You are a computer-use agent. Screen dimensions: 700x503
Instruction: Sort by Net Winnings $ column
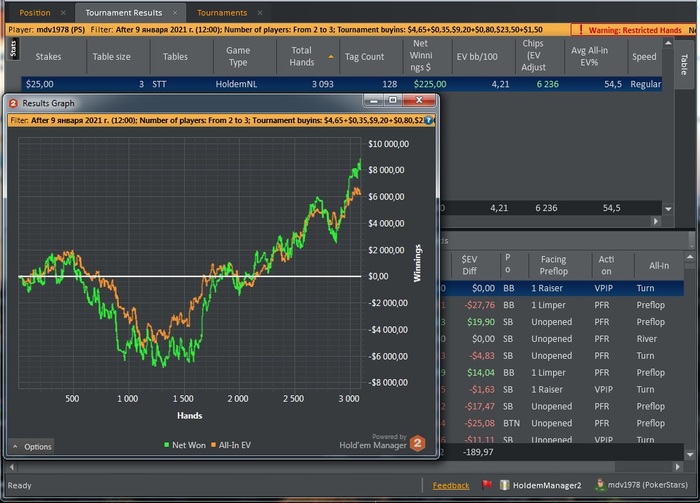(421, 56)
